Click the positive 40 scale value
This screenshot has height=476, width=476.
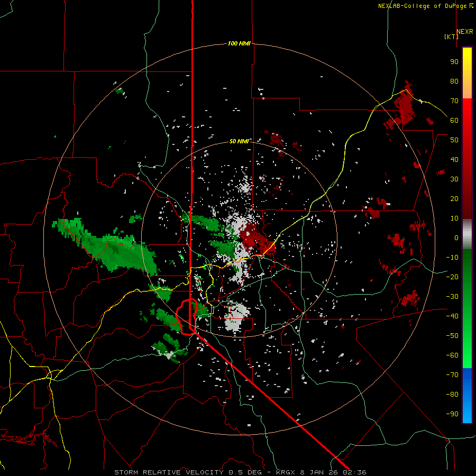click(454, 160)
